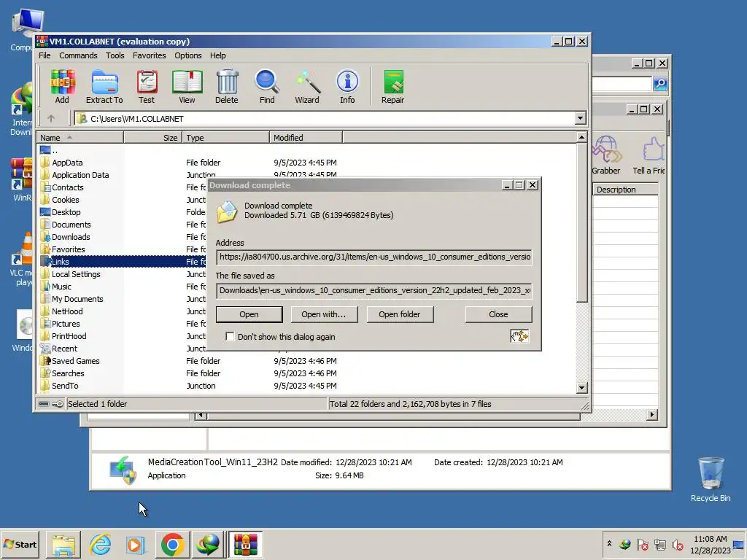The width and height of the screenshot is (747, 560).
Task: Select the Saved Games folder
Action: (x=75, y=361)
